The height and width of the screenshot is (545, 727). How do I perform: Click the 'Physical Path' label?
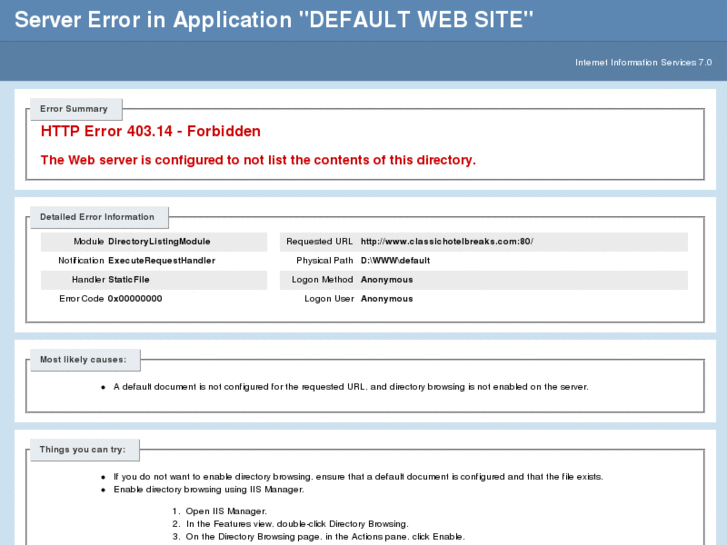pyautogui.click(x=325, y=260)
